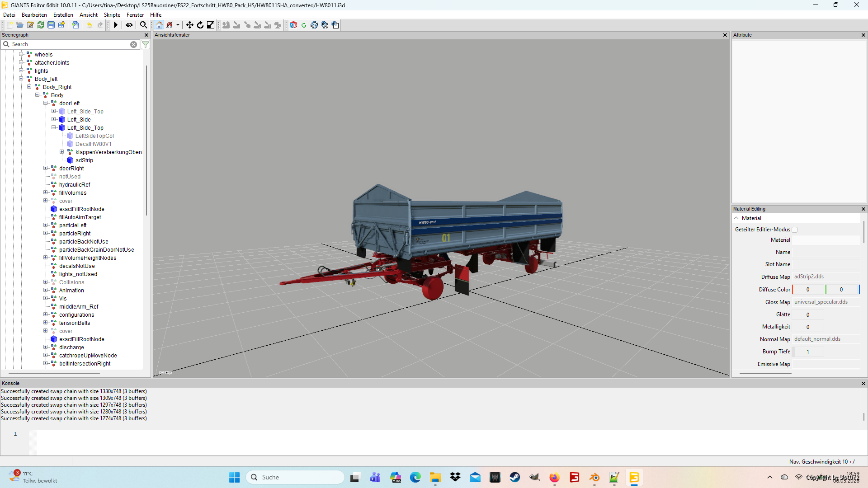This screenshot has height=488, width=868.
Task: Toggle the eye visibility toolbar icon
Action: (129, 25)
